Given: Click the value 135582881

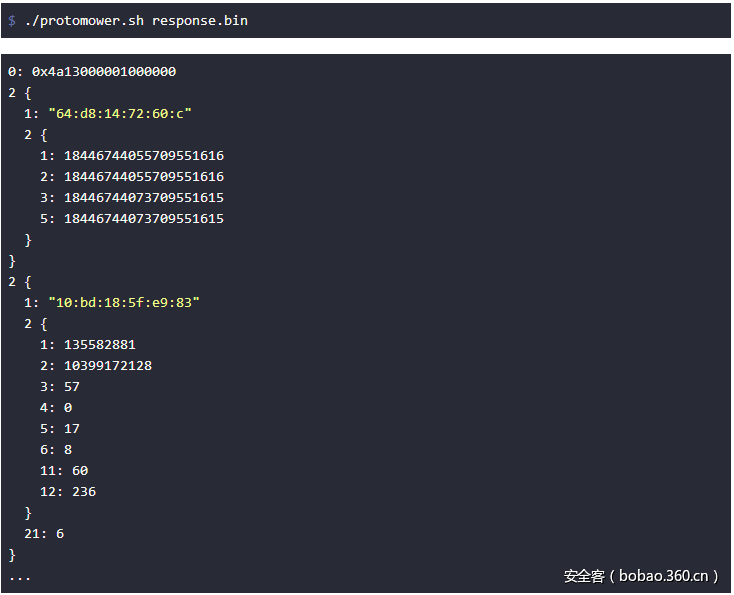Looking at the screenshot, I should 100,344.
